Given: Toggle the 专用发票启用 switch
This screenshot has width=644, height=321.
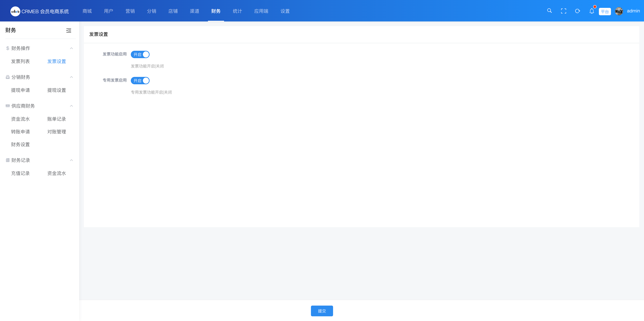Looking at the screenshot, I should coord(140,81).
